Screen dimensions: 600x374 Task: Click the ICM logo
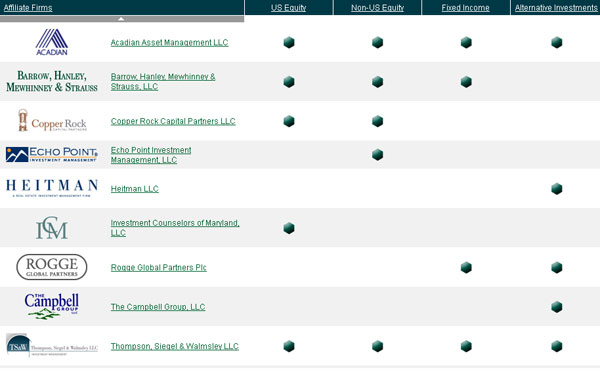[52, 228]
